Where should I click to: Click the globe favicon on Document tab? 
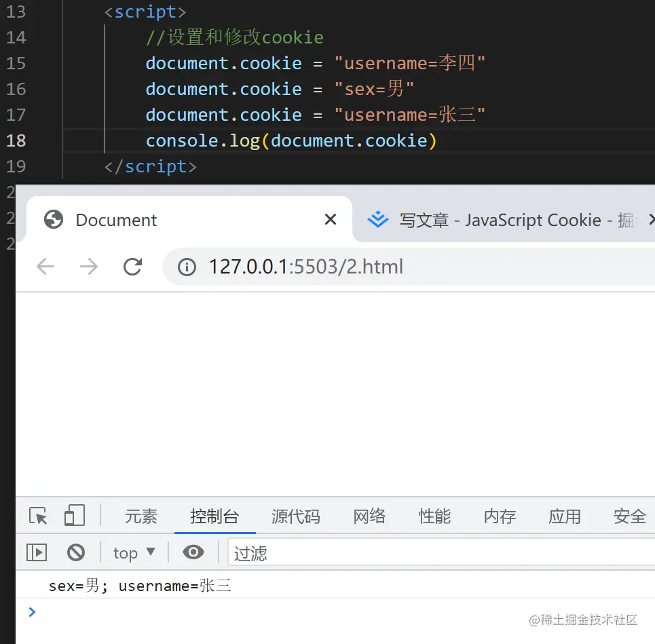pos(52,219)
